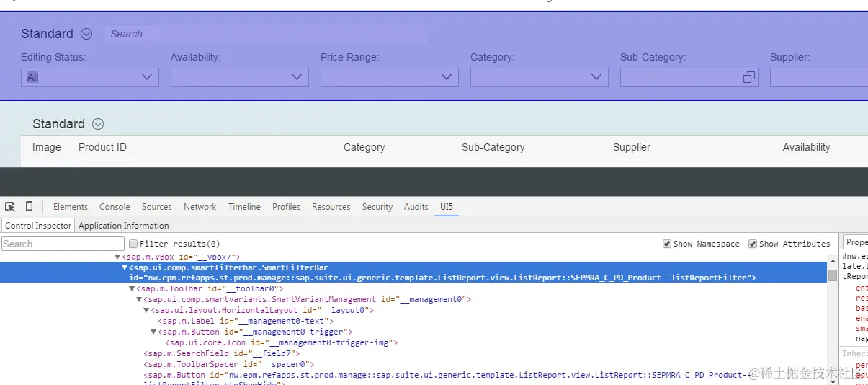Open the Sources tab

click(x=156, y=207)
